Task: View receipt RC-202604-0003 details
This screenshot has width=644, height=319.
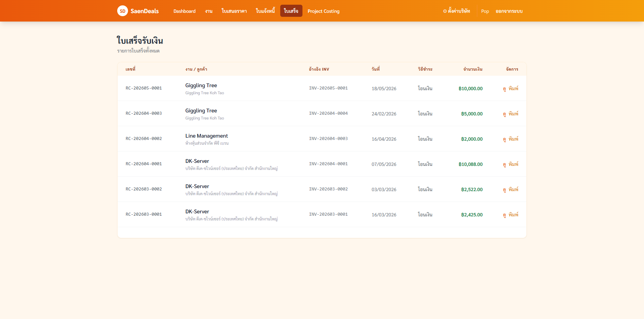Action: (504, 114)
